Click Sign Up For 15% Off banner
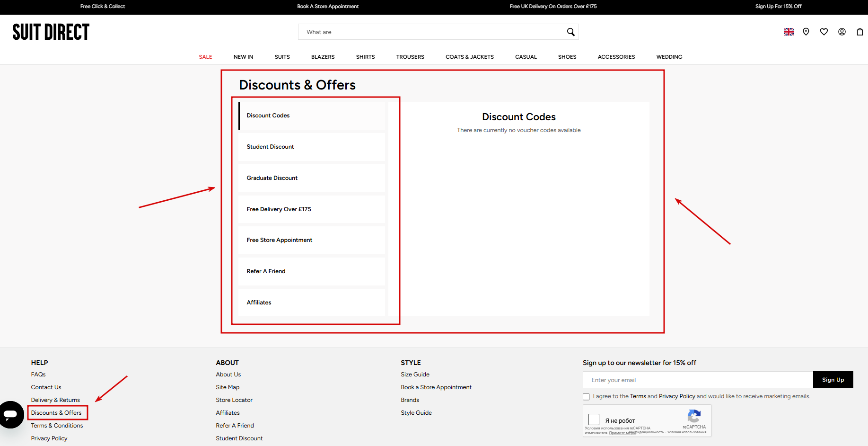 coord(778,7)
